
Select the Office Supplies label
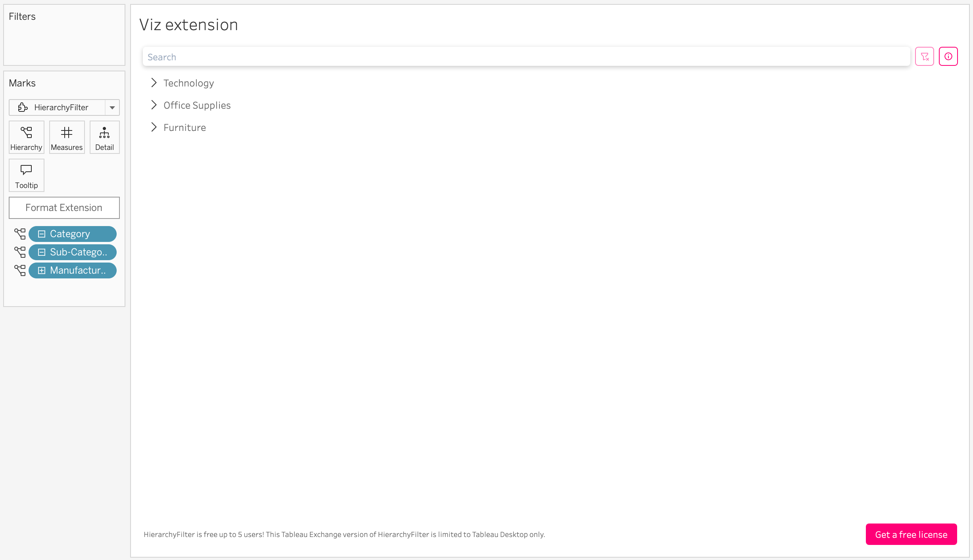click(197, 105)
